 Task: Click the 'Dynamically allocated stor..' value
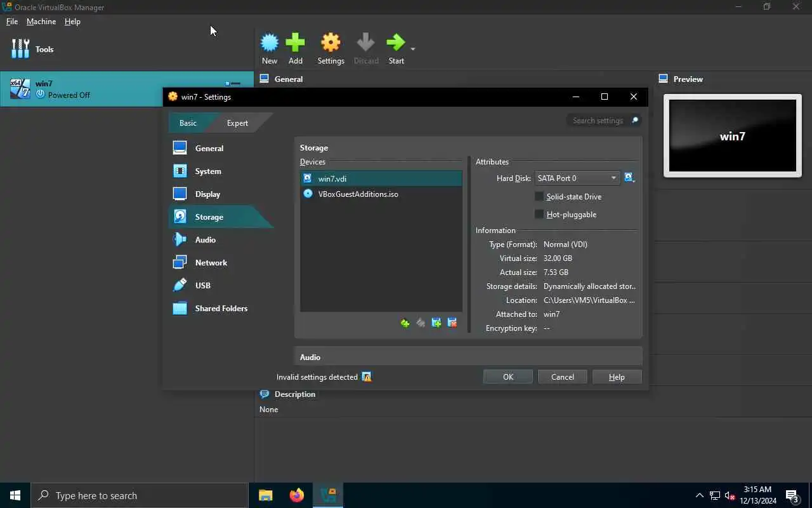pyautogui.click(x=590, y=286)
